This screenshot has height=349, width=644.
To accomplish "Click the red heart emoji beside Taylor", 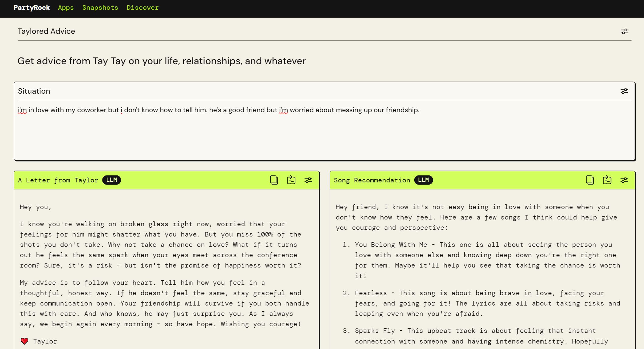I will click(24, 341).
